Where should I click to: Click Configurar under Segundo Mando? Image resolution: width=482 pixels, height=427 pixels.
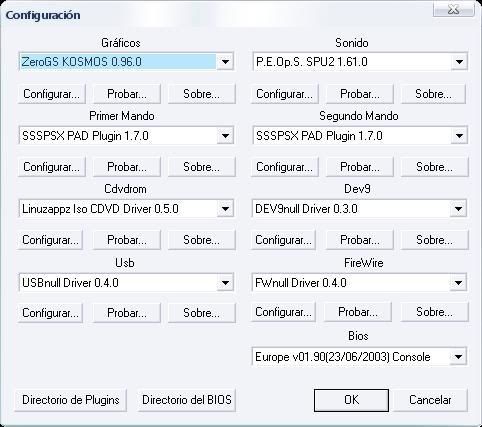point(284,167)
